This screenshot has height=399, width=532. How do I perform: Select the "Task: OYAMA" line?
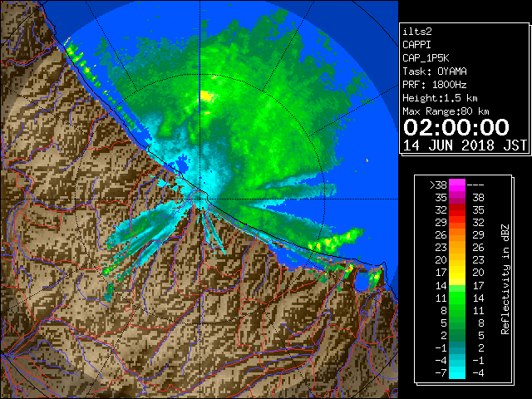[x=435, y=71]
